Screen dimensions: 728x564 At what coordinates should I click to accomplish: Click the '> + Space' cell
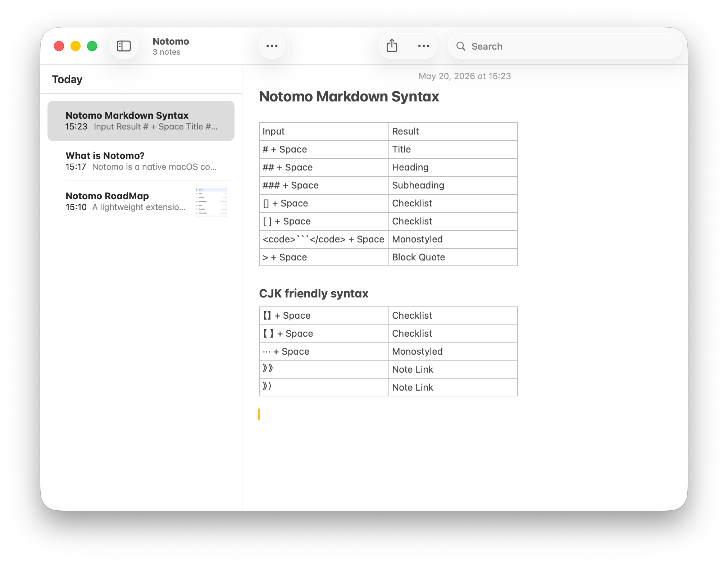(324, 257)
